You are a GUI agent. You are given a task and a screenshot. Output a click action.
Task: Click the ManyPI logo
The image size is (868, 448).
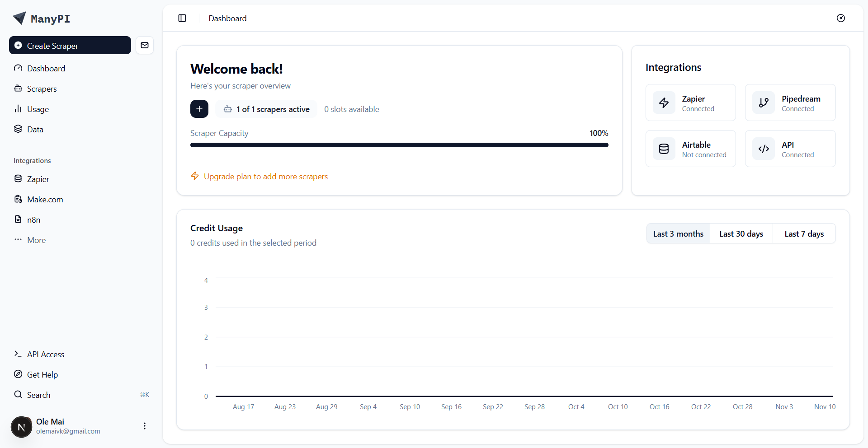click(41, 19)
